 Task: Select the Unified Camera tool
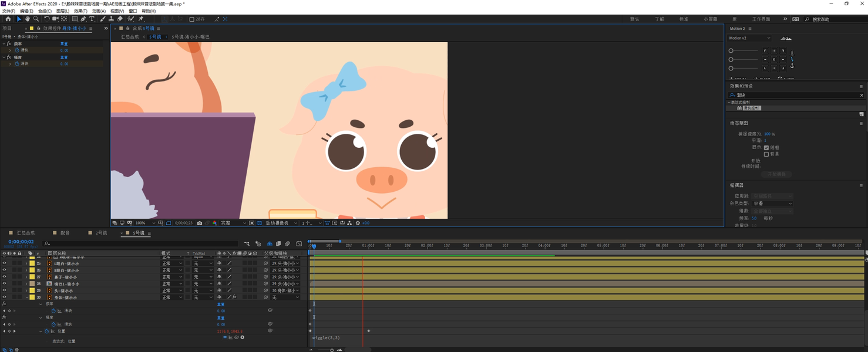pyautogui.click(x=55, y=19)
